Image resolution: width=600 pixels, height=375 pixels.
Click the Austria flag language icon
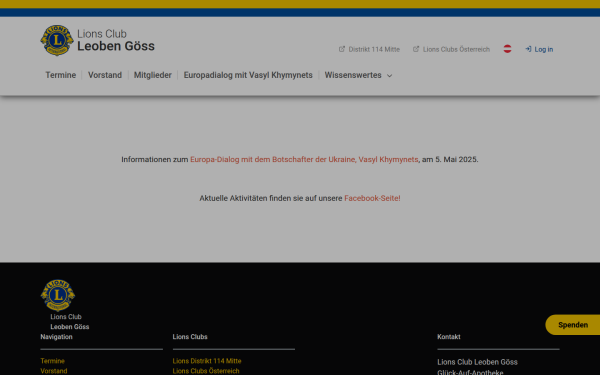[x=507, y=49]
